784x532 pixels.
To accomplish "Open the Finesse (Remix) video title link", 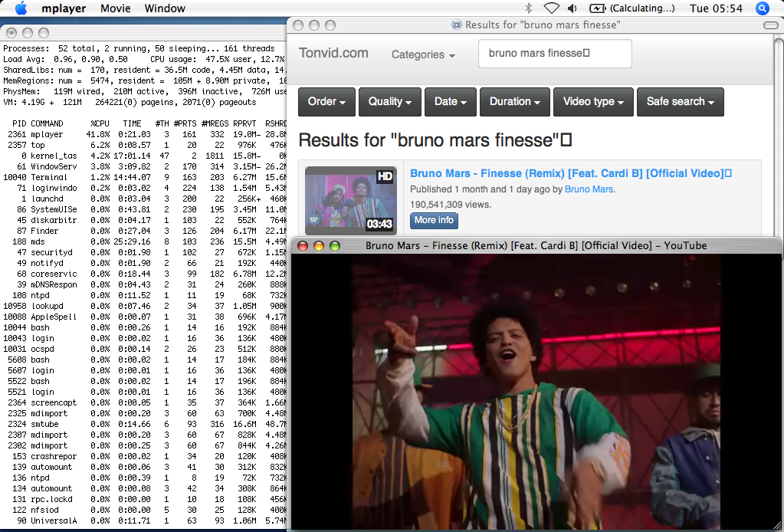I will (570, 173).
